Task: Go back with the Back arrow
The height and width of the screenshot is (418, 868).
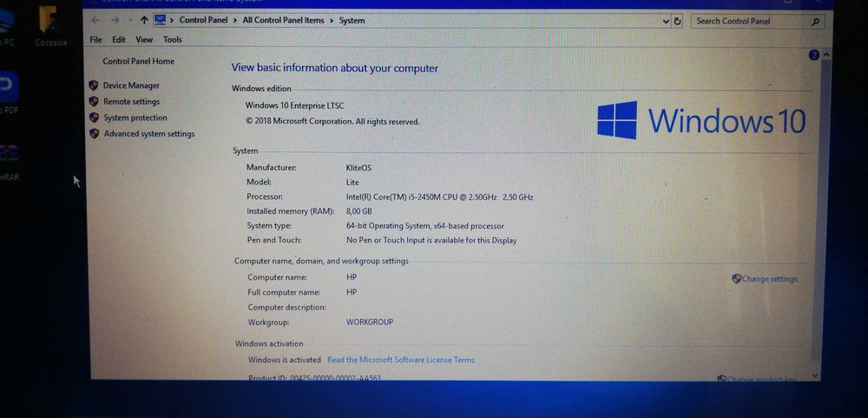Action: (95, 21)
